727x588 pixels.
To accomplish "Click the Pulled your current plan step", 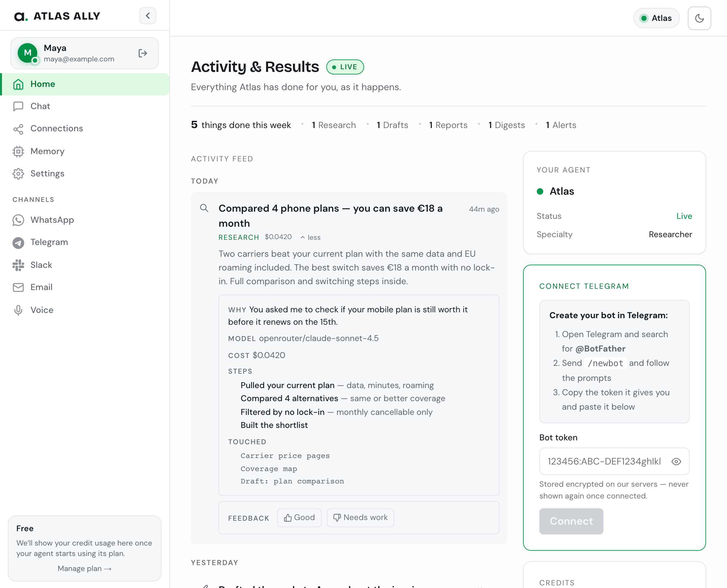I will pyautogui.click(x=337, y=385).
